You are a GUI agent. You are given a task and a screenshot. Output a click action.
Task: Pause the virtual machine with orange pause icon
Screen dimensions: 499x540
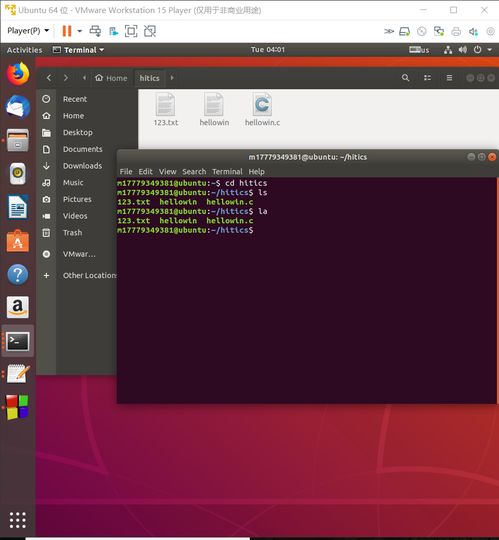66,31
